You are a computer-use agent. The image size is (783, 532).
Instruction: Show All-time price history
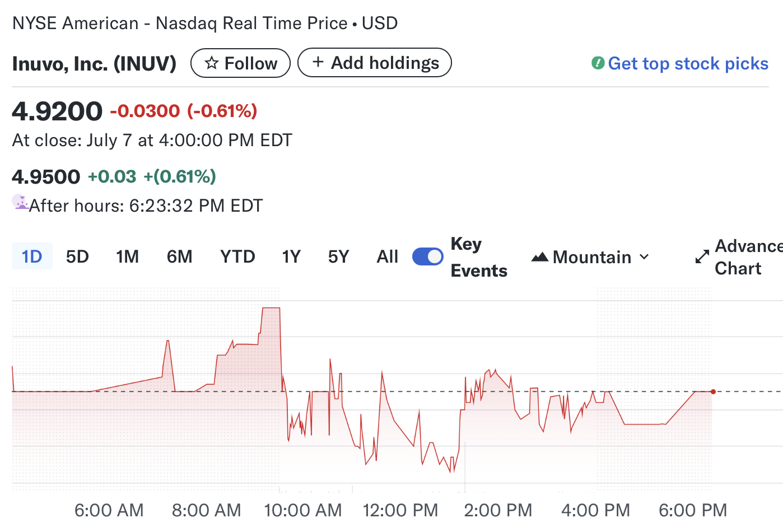[x=388, y=256]
